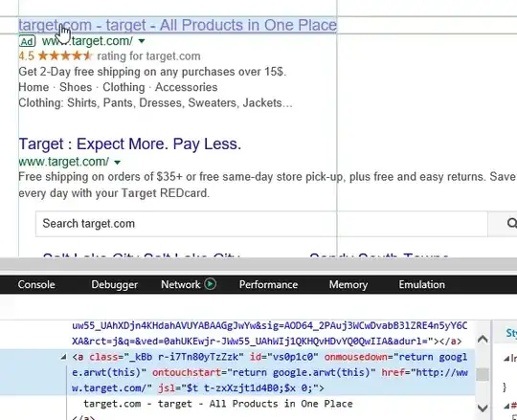Click the 4.5 star rating stars
This screenshot has height=420, width=517.
(65, 56)
